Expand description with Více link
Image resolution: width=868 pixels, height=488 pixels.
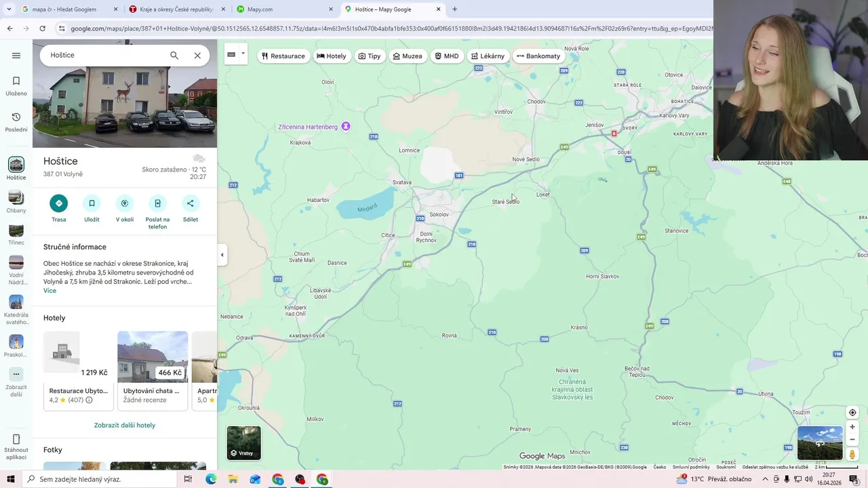tap(50, 291)
